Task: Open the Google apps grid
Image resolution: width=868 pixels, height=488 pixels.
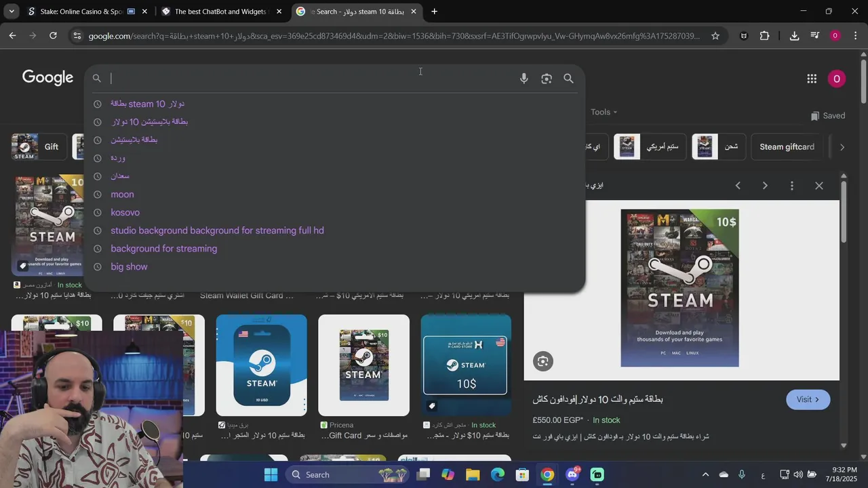Action: 812,79
